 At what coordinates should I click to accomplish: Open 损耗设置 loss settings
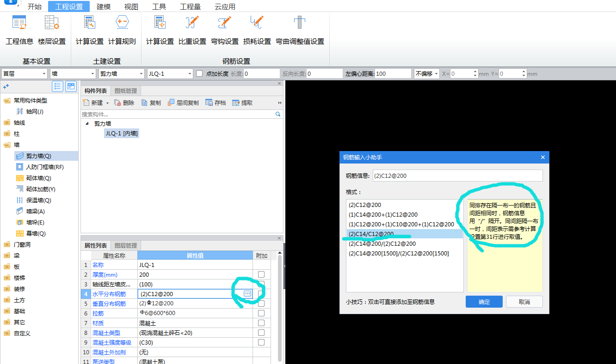click(x=257, y=30)
